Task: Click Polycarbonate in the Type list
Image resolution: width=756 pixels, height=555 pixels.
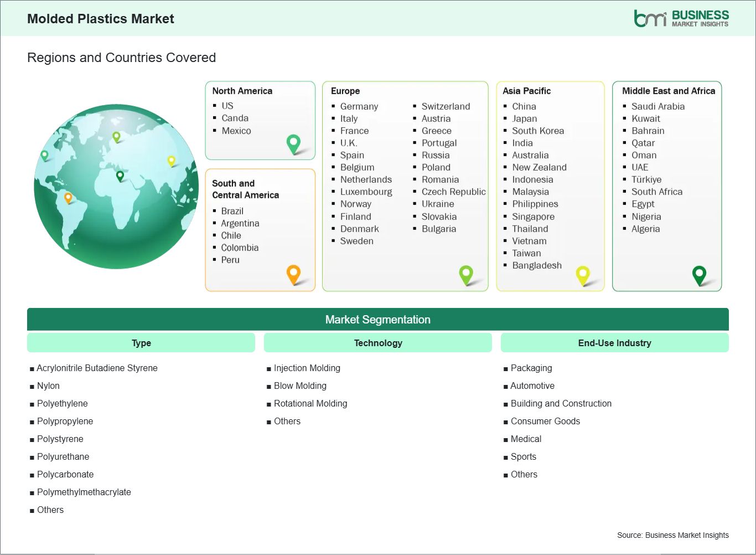Action: tap(65, 474)
